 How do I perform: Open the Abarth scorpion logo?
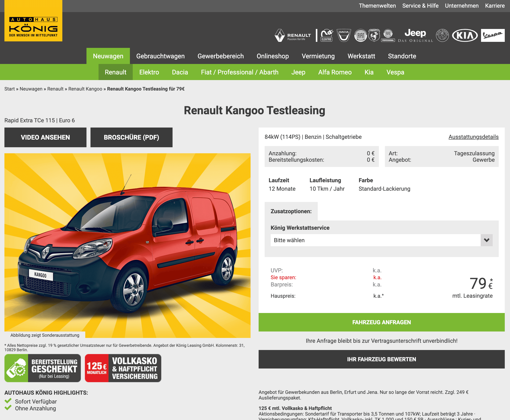coord(374,36)
